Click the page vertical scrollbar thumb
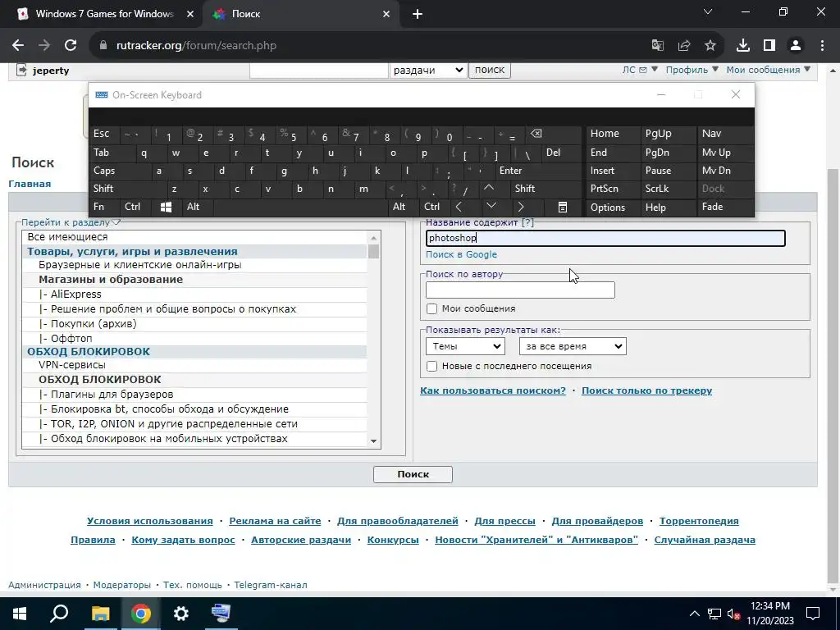 coord(833,375)
